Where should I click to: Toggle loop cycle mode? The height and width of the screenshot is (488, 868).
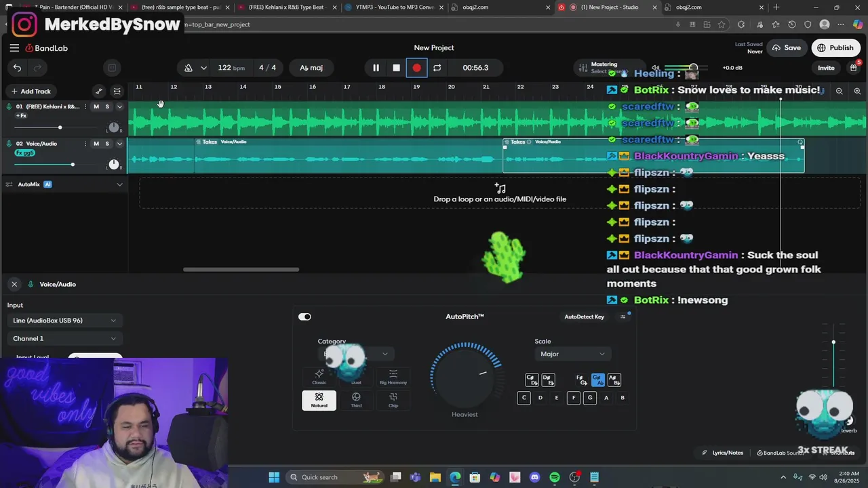click(x=437, y=68)
